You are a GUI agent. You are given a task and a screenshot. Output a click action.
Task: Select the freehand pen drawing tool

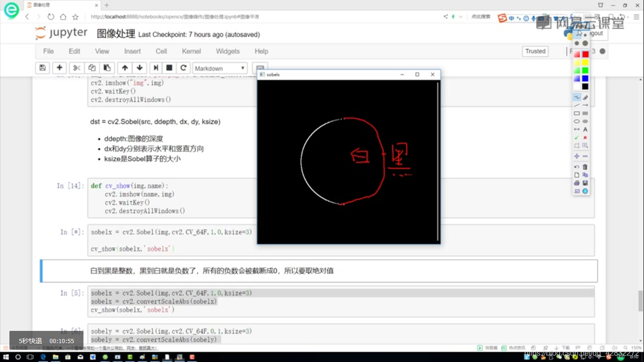click(x=577, y=97)
